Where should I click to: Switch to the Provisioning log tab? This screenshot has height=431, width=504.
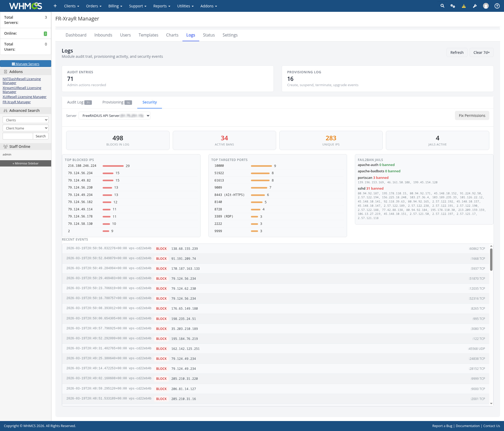117,102
